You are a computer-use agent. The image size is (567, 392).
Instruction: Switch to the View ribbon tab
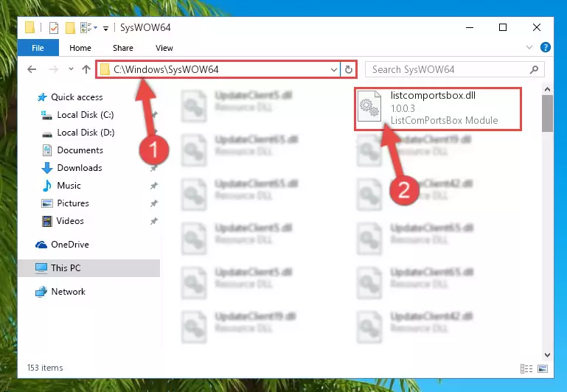pos(164,48)
